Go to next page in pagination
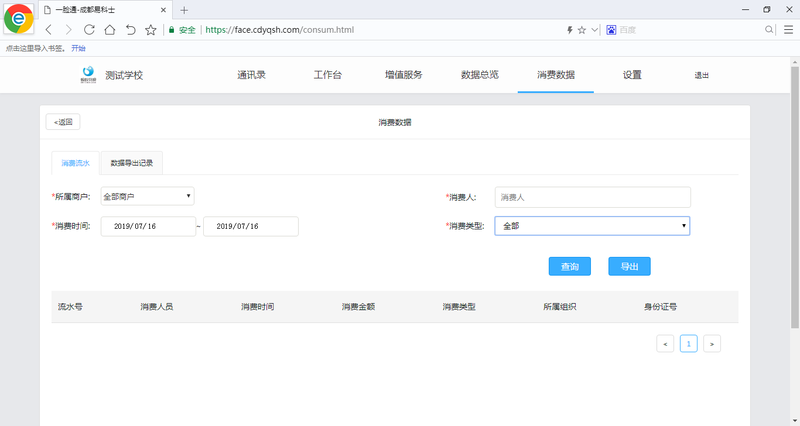Viewport: 800px width, 426px height. click(x=711, y=343)
